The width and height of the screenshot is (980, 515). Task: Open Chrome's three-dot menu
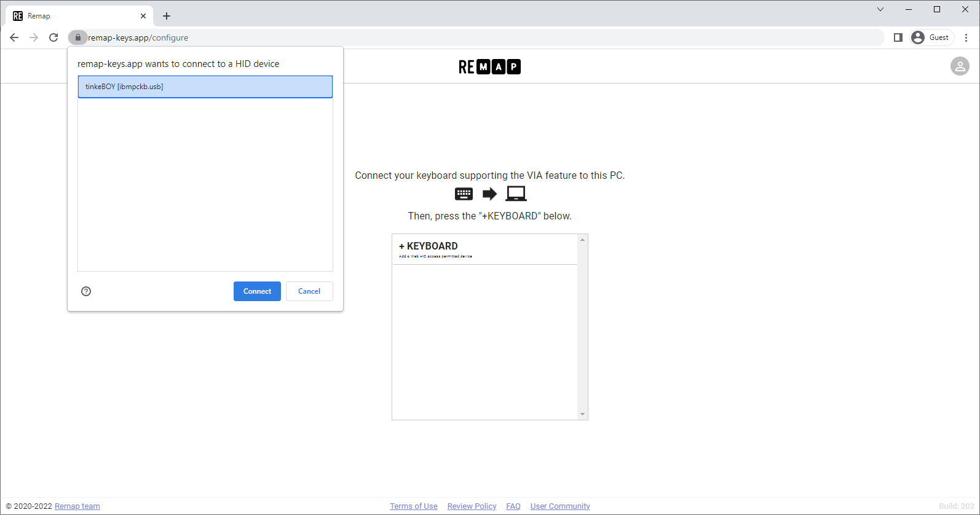click(966, 37)
